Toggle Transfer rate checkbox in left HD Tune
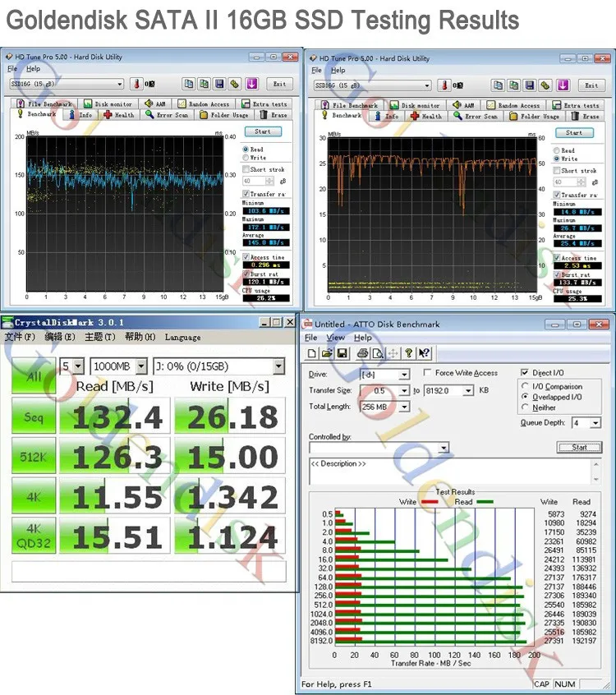616x695 pixels. click(246, 194)
